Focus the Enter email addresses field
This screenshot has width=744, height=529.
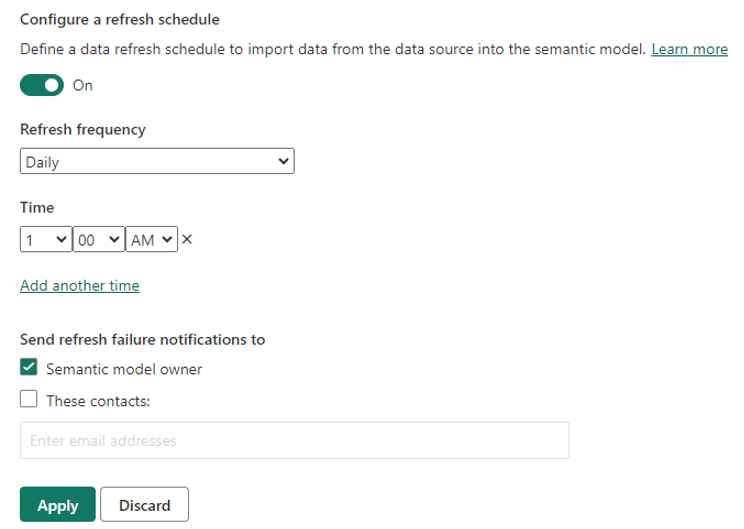pos(294,440)
